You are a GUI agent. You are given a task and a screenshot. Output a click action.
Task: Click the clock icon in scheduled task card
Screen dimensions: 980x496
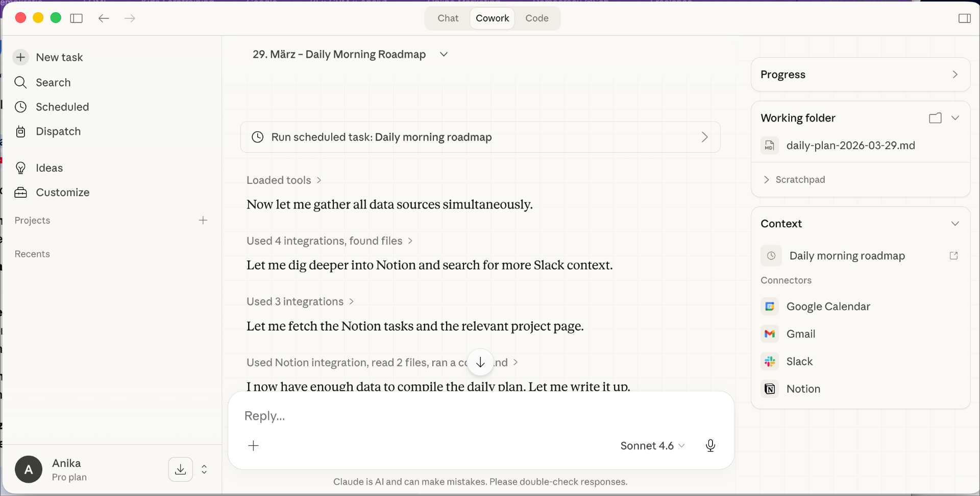(x=258, y=137)
